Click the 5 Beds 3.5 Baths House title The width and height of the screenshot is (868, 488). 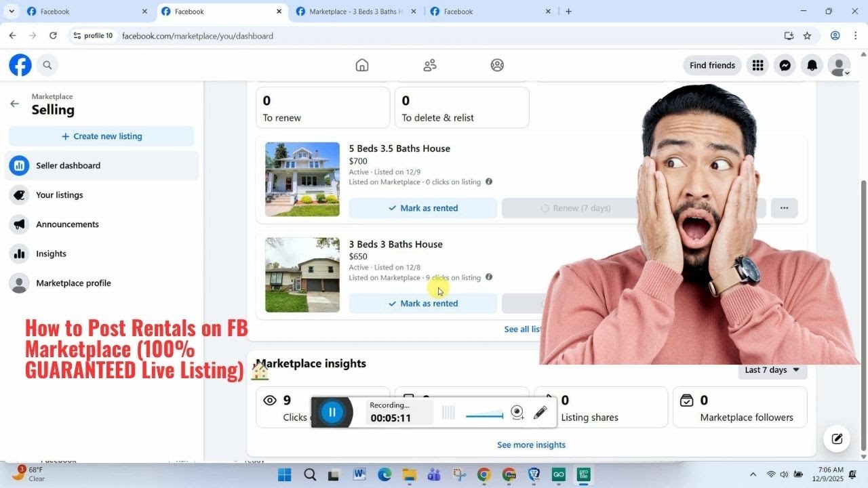coord(399,148)
